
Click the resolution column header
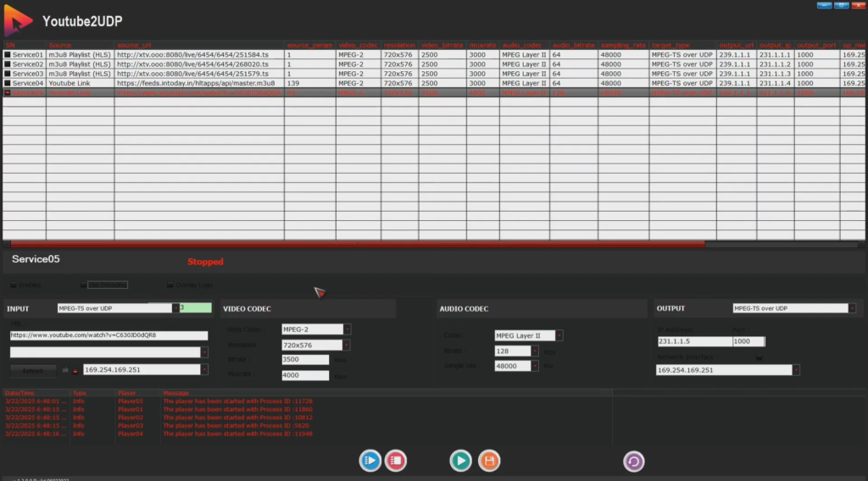[400, 46]
